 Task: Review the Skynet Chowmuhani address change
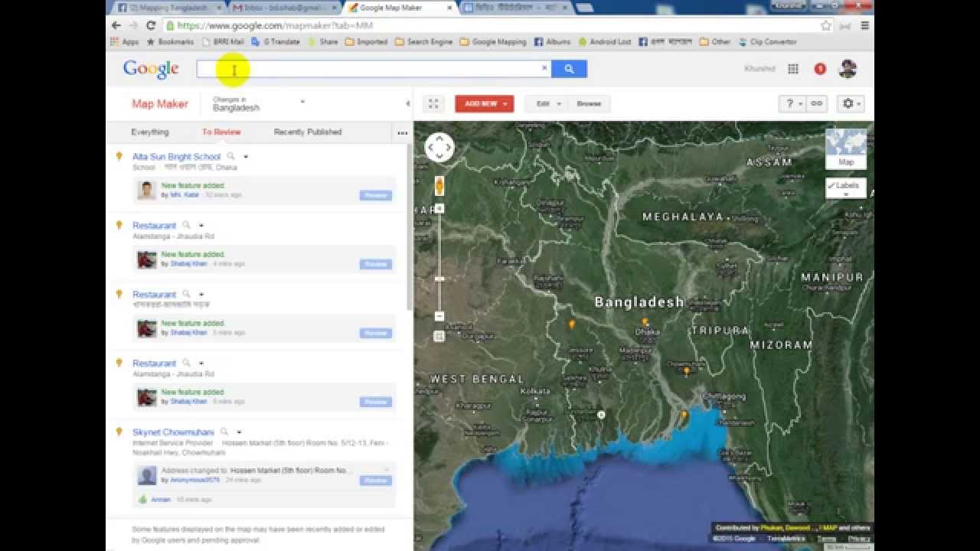point(375,481)
